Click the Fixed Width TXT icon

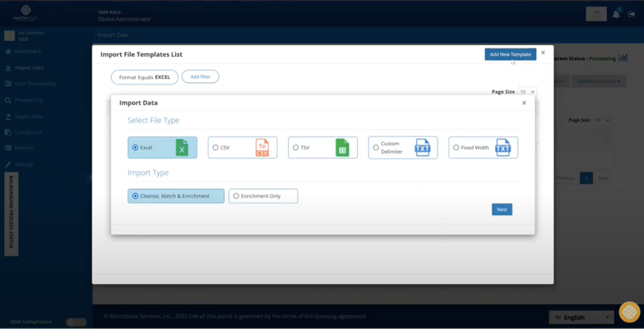pos(503,148)
